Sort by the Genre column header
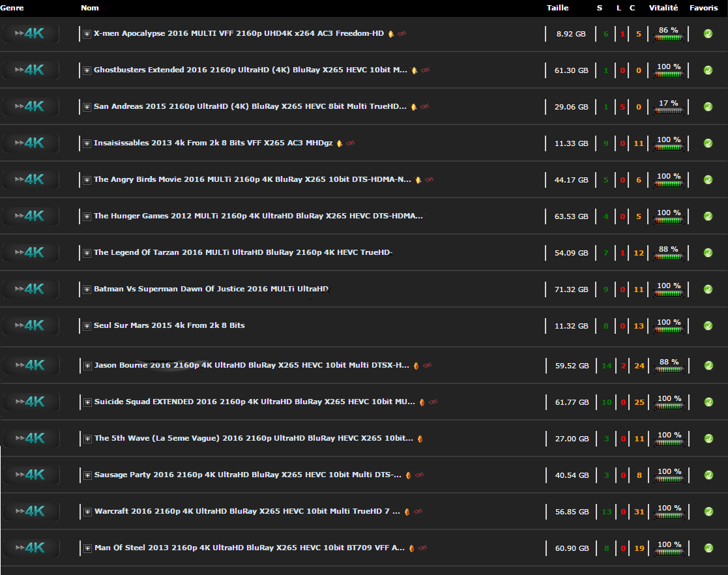The image size is (728, 575). point(12,8)
